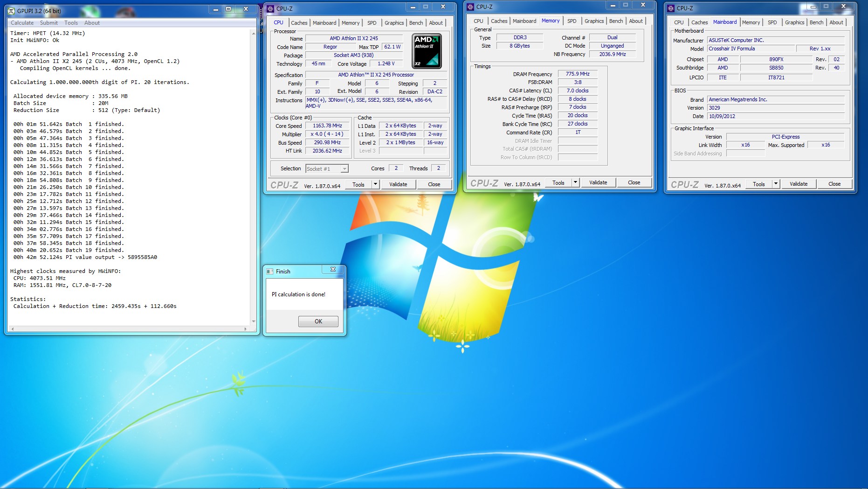Image resolution: width=868 pixels, height=489 pixels.
Task: Click GPUPI vertical scrollbar down arrow
Action: (x=254, y=321)
